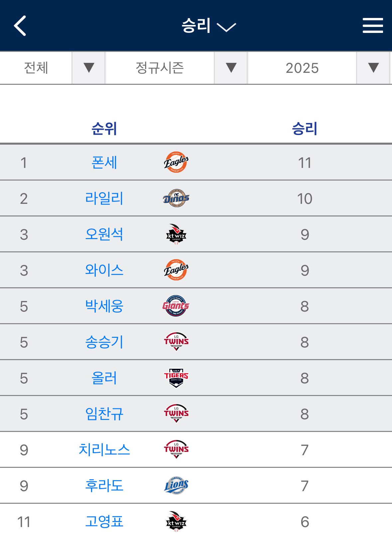This screenshot has height=536, width=392.
Task: Expand the 승리 category dropdown in header
Action: (x=208, y=26)
